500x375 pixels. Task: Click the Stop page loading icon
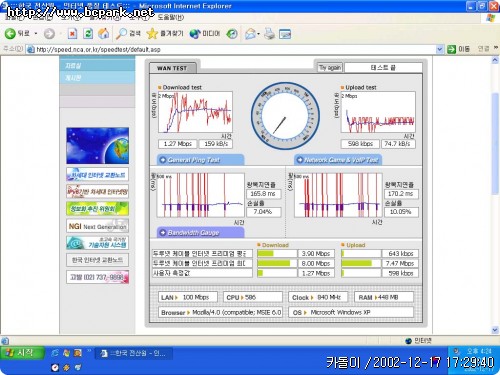click(72, 33)
